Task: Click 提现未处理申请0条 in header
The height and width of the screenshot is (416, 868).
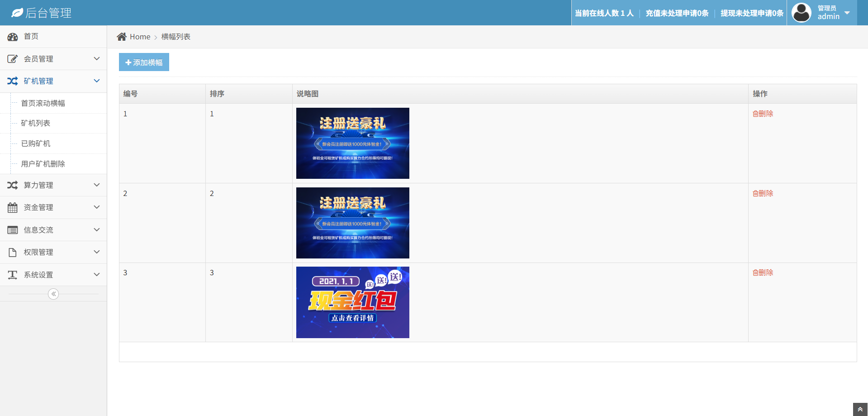Action: click(752, 13)
